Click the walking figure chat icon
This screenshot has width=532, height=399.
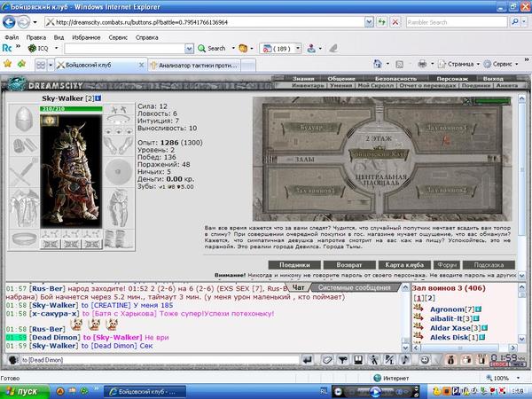(x=374, y=360)
